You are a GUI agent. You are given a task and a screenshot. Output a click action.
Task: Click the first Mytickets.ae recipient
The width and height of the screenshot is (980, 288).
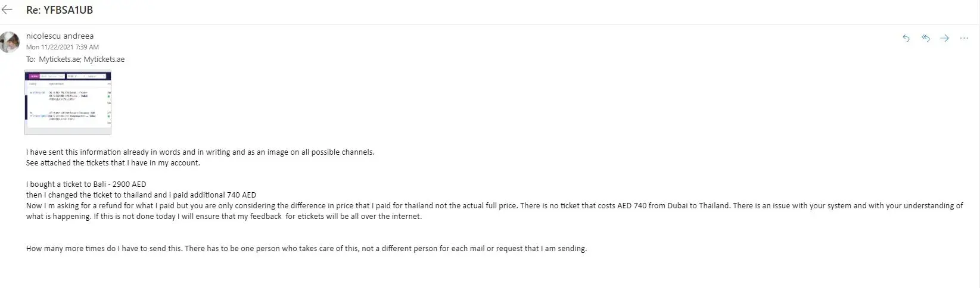[60, 60]
